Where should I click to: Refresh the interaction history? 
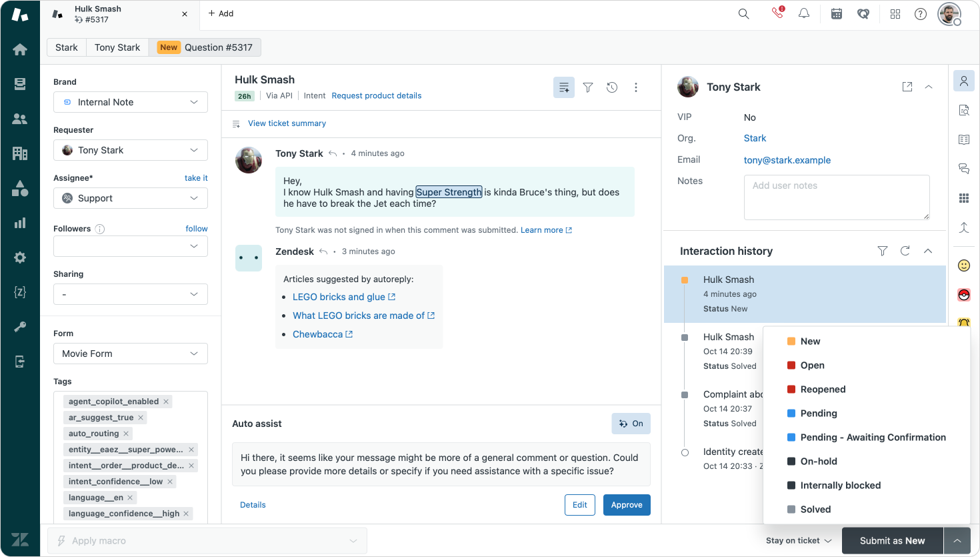(x=905, y=251)
